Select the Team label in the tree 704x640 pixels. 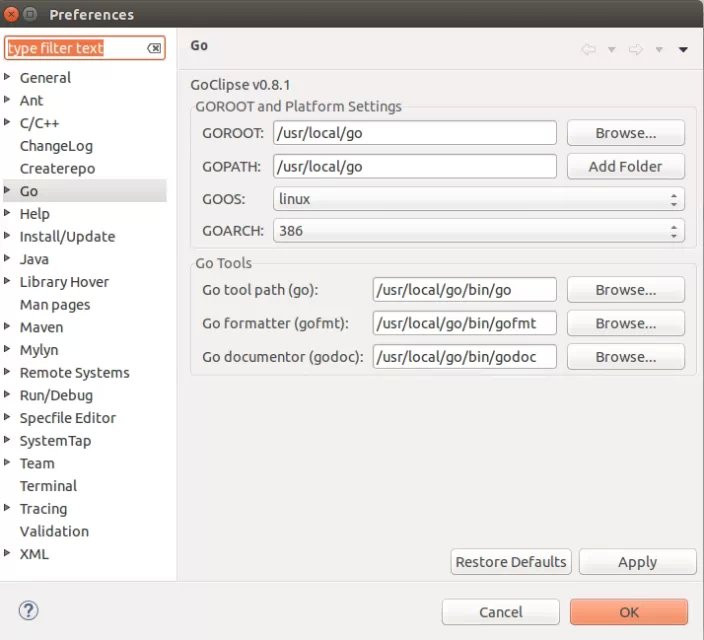click(37, 463)
